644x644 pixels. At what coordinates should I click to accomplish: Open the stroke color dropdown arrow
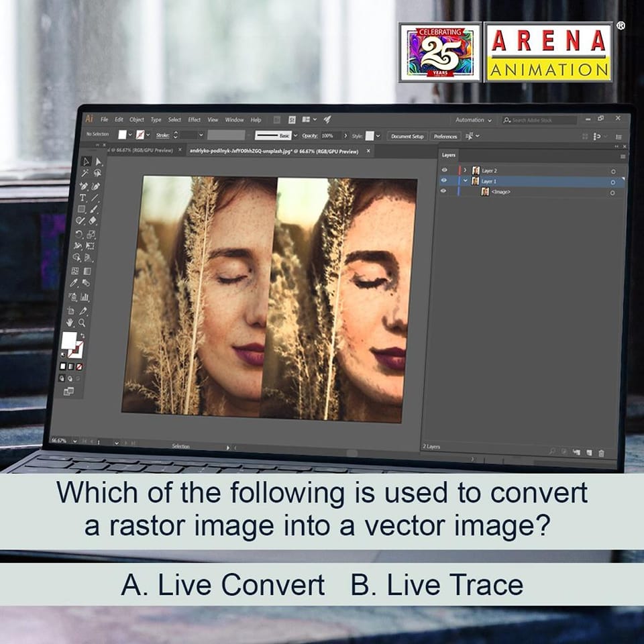coord(148,135)
